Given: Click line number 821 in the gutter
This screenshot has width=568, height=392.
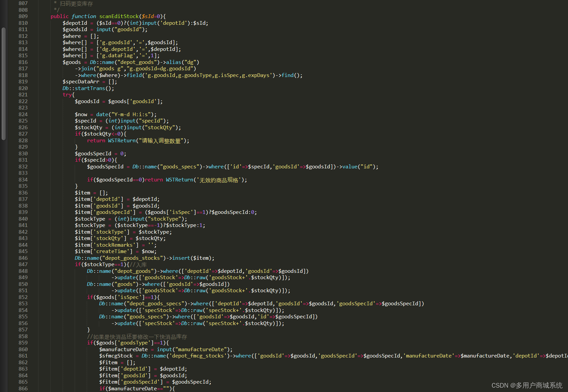Looking at the screenshot, I should (23, 95).
